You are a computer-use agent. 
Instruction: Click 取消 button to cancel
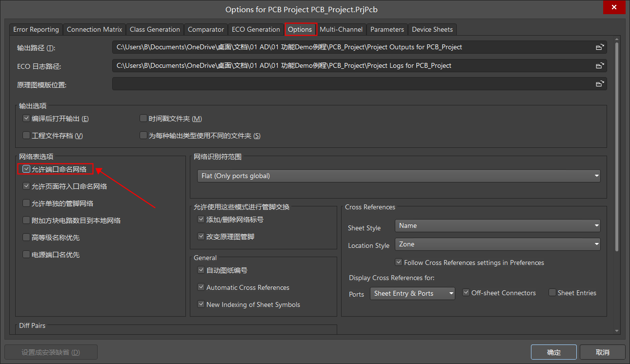tap(603, 352)
